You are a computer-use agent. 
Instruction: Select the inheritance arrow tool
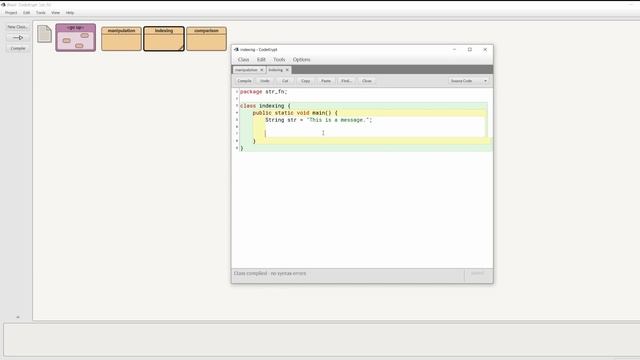[18, 38]
